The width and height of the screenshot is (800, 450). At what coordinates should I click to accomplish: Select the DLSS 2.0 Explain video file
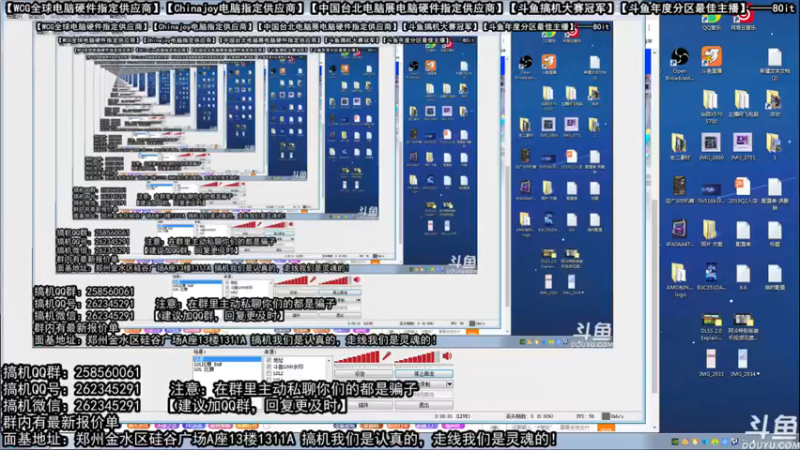[711, 327]
